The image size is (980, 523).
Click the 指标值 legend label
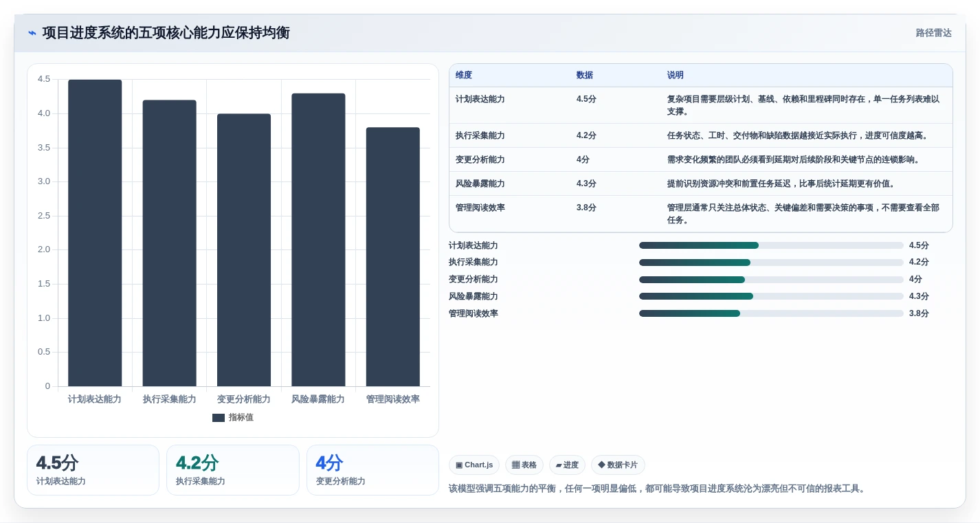click(241, 418)
